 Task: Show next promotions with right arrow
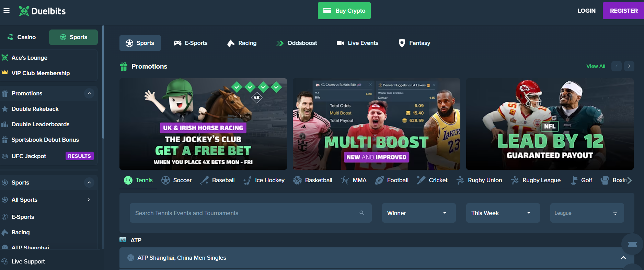pyautogui.click(x=629, y=66)
